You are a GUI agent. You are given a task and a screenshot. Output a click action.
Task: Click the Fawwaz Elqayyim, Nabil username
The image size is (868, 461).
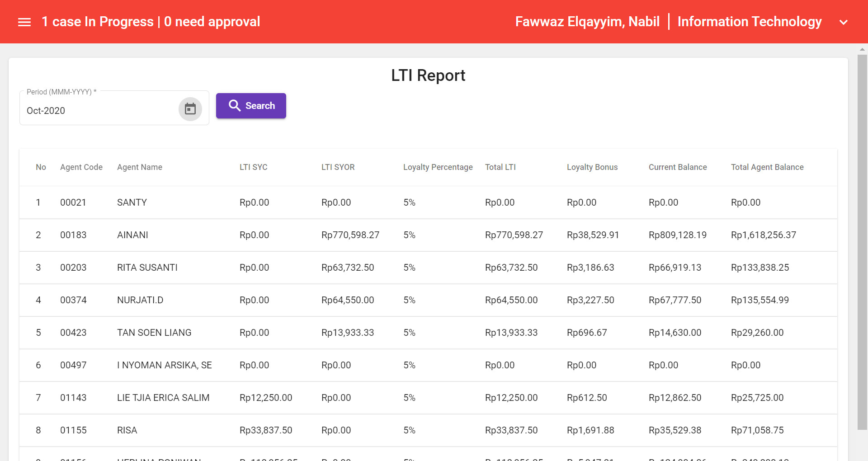tap(587, 21)
